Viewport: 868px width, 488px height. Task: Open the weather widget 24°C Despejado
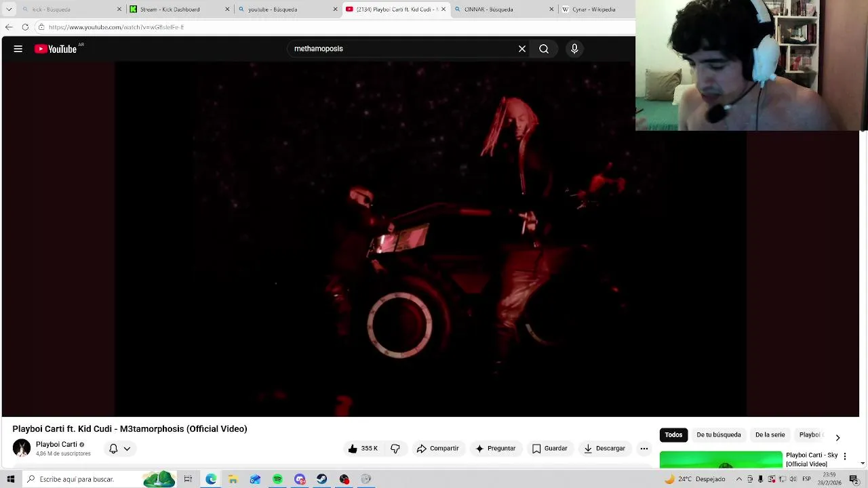point(695,479)
